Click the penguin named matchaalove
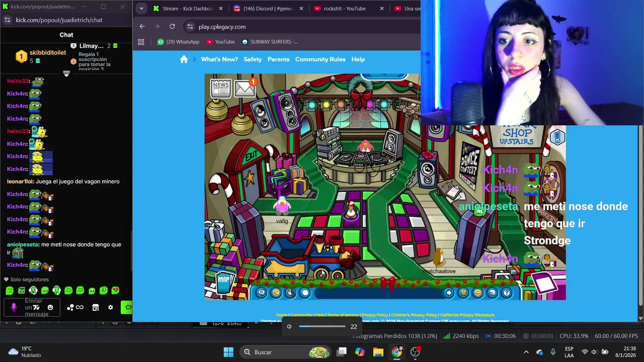Viewport: 644px width, 362px height. (x=439, y=257)
